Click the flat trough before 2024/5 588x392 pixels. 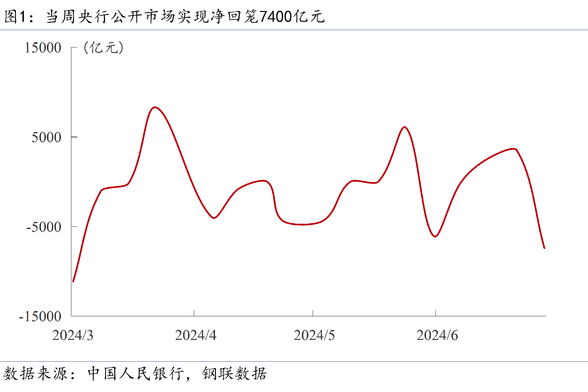click(x=302, y=224)
